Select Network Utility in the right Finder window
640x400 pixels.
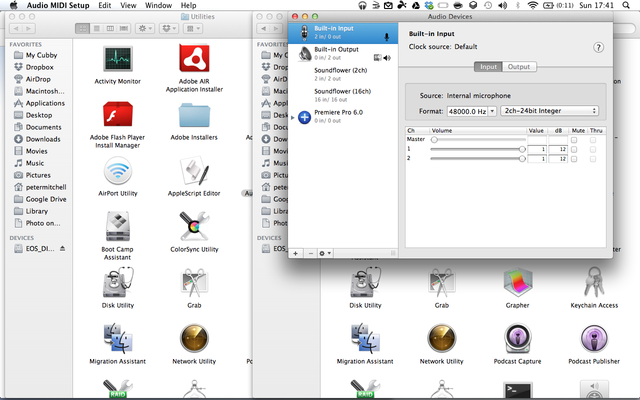[x=441, y=338]
